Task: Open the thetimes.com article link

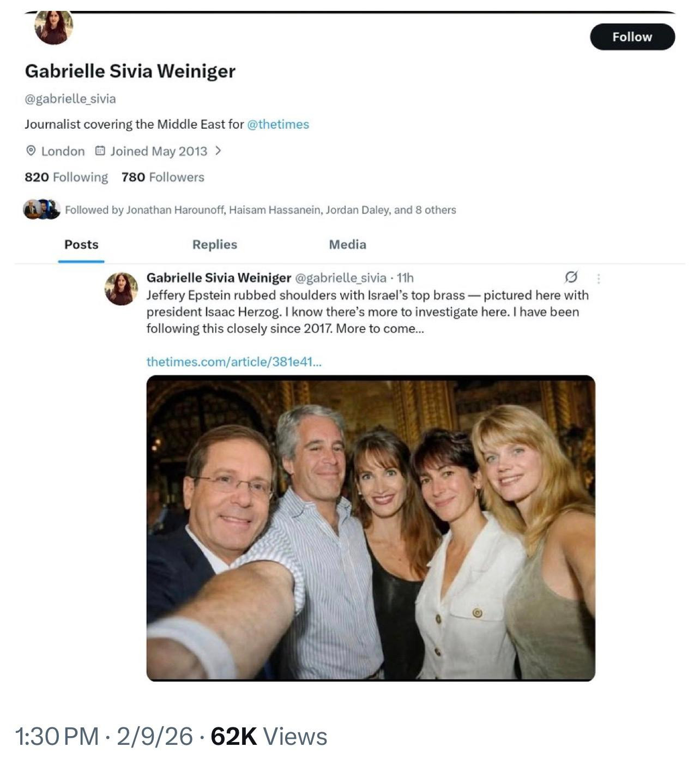Action: point(234,362)
